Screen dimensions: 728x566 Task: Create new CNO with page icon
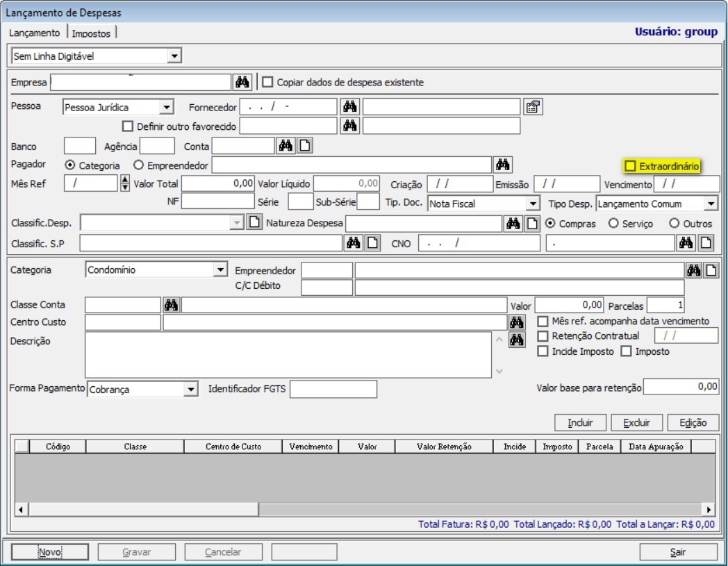coord(706,242)
